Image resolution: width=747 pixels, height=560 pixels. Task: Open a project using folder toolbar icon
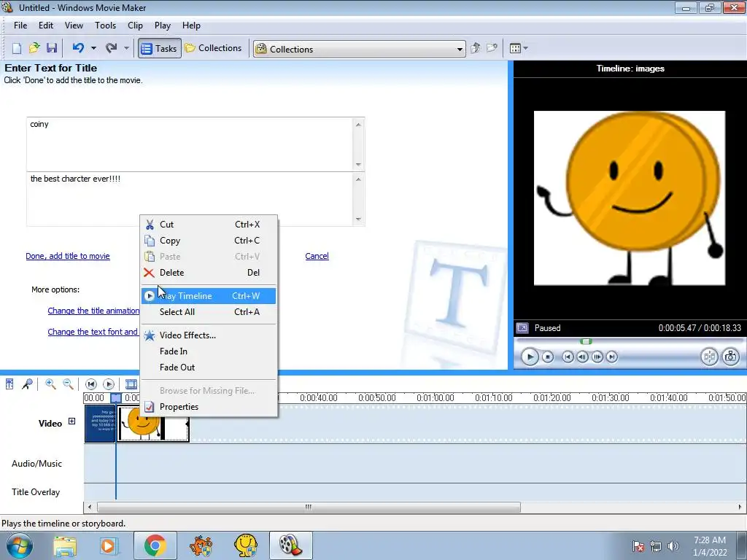click(x=34, y=48)
